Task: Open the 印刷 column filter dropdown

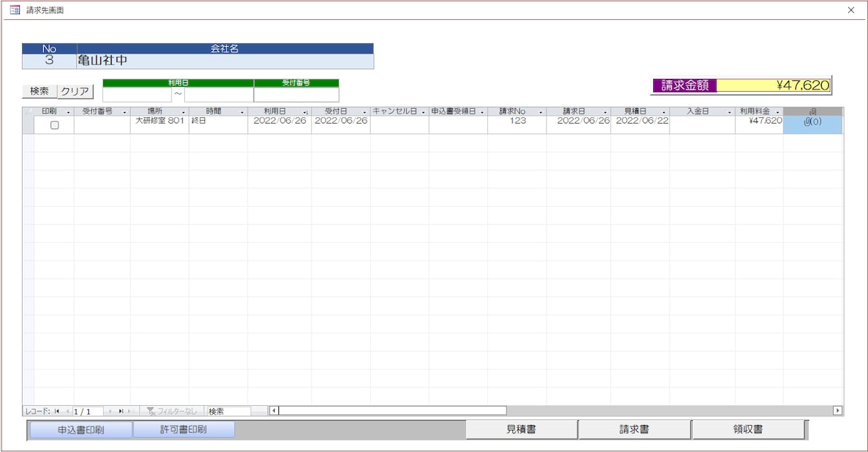Action: (68, 112)
